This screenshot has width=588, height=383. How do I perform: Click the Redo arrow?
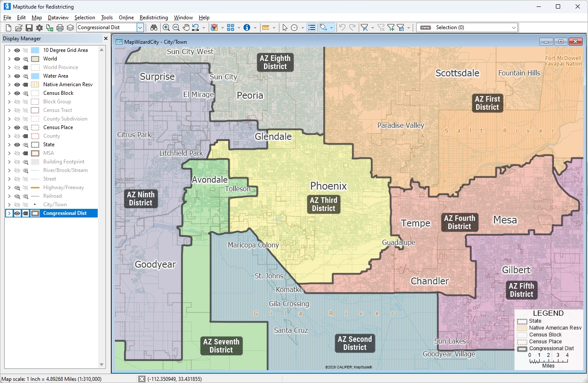352,28
